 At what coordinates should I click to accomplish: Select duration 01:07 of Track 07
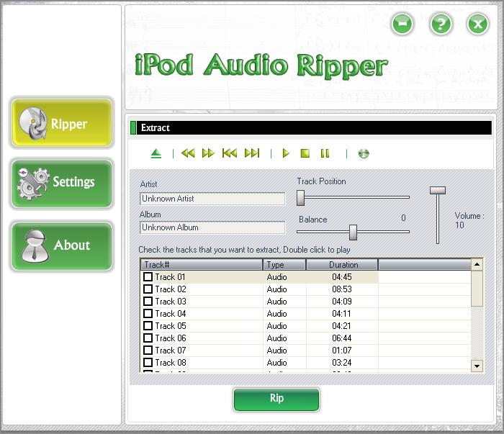[342, 351]
